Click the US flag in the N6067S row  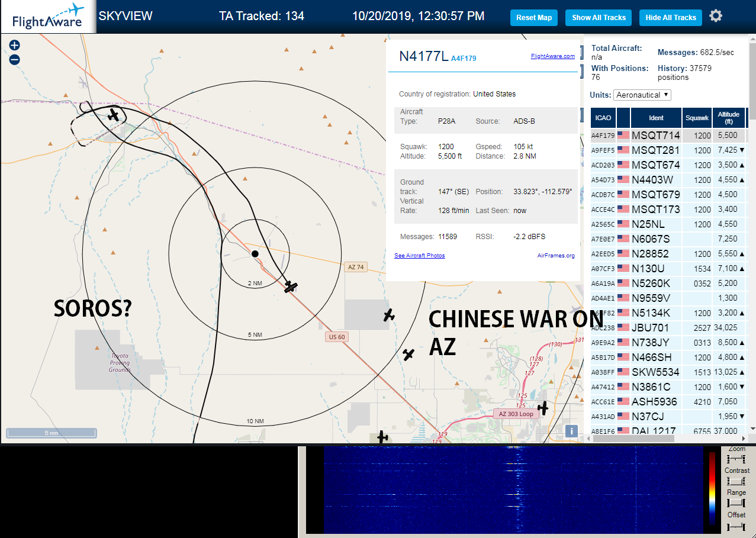(623, 239)
